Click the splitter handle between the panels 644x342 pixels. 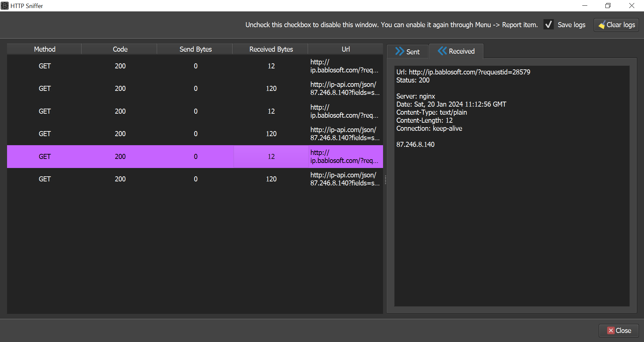385,180
